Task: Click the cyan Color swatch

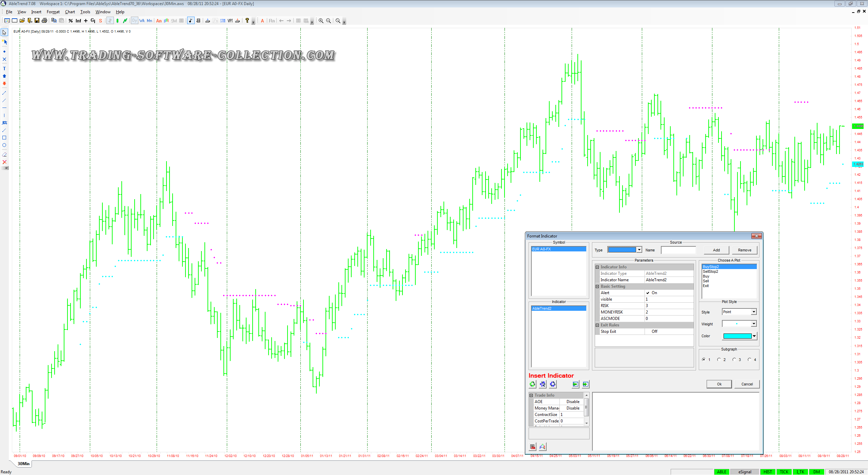Action: pos(737,336)
